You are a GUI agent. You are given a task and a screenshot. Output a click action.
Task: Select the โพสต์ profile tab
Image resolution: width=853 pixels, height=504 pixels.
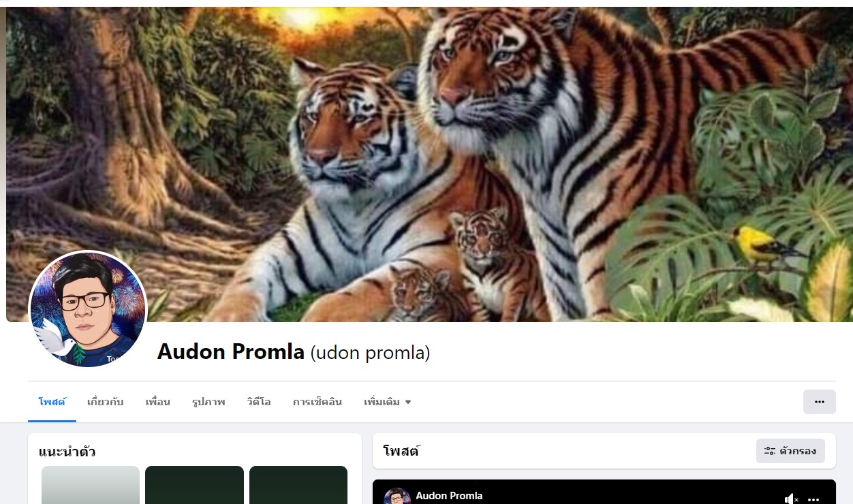point(52,402)
